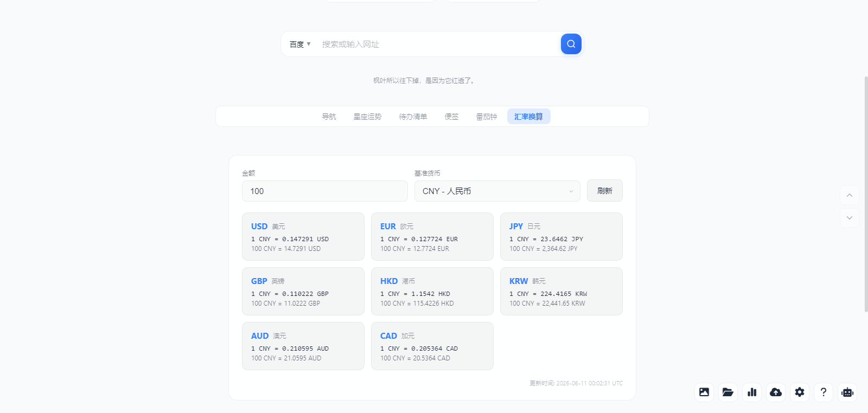Click the HKD 港币 rate card
This screenshot has width=868, height=413.
(x=432, y=292)
